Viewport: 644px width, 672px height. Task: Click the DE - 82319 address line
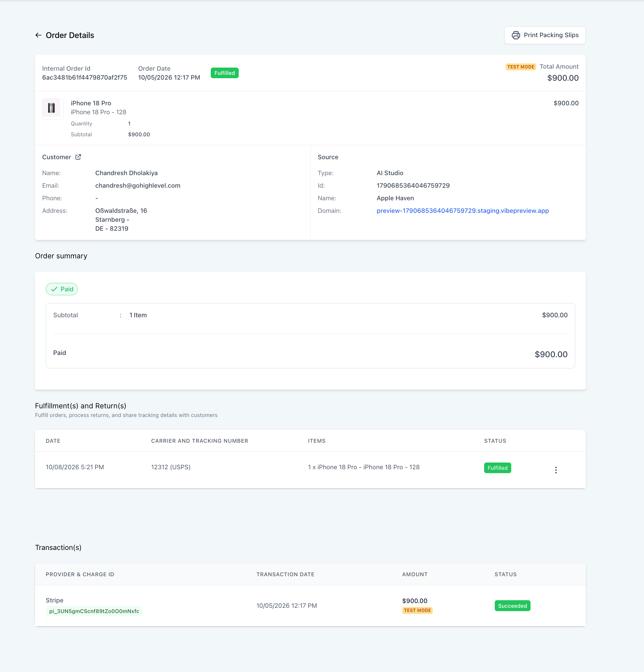112,229
